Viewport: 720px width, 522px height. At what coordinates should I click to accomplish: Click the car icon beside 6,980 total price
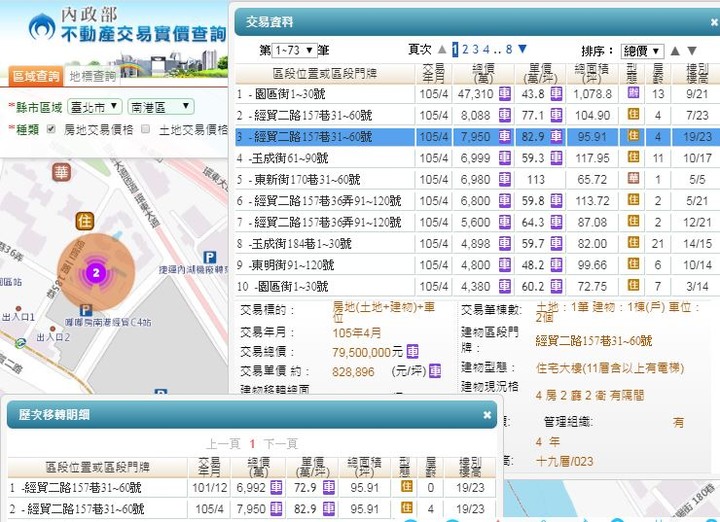click(505, 179)
